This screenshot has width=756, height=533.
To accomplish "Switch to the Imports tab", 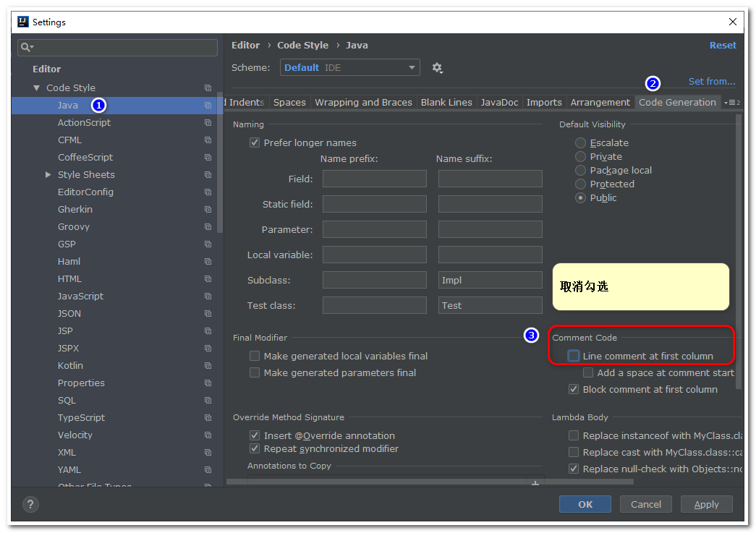I will point(544,102).
